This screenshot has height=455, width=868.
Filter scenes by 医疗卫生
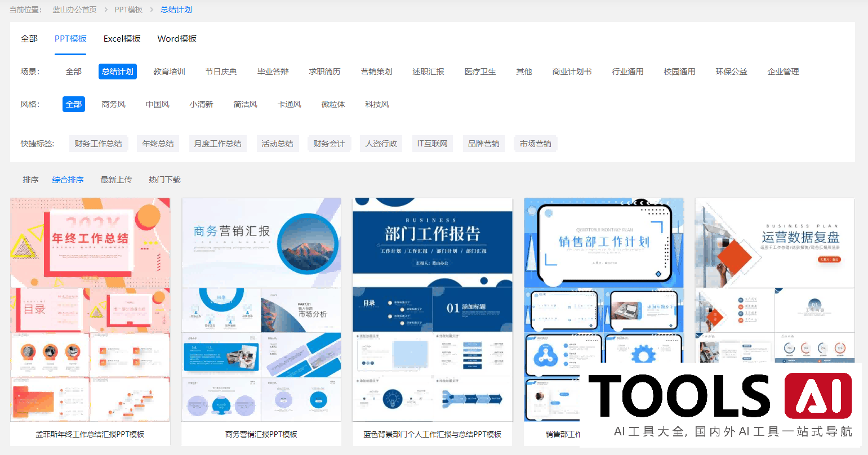pyautogui.click(x=480, y=72)
